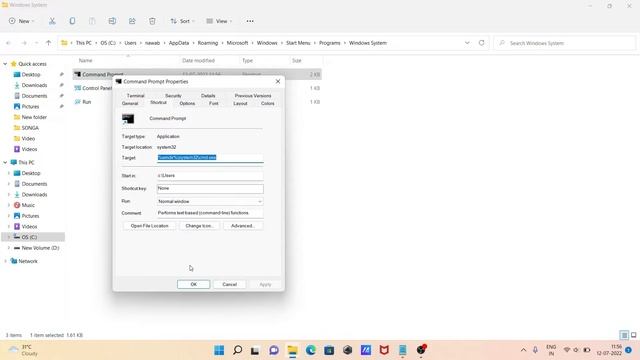Click the Open File Location button
The height and width of the screenshot is (360, 640).
tap(149, 226)
